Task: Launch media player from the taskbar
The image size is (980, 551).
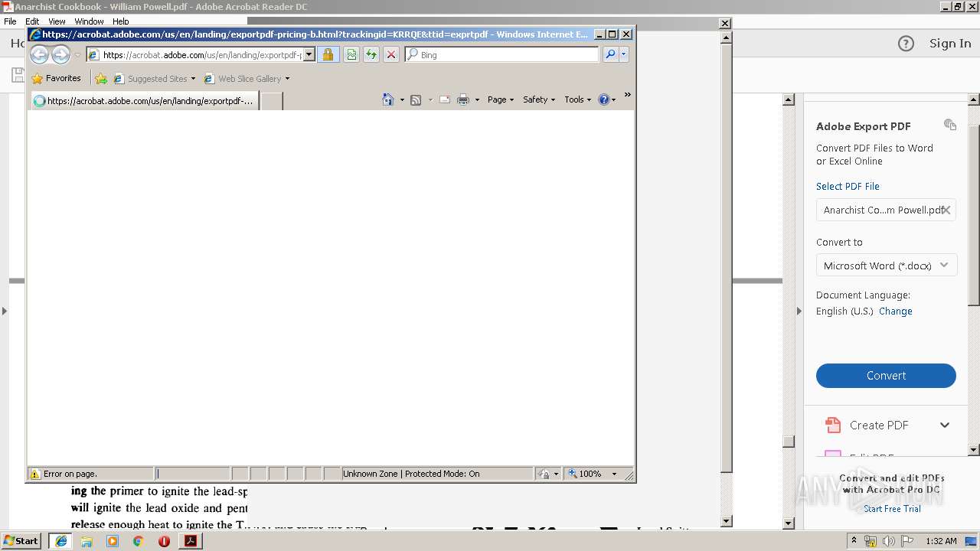Action: pos(113,541)
